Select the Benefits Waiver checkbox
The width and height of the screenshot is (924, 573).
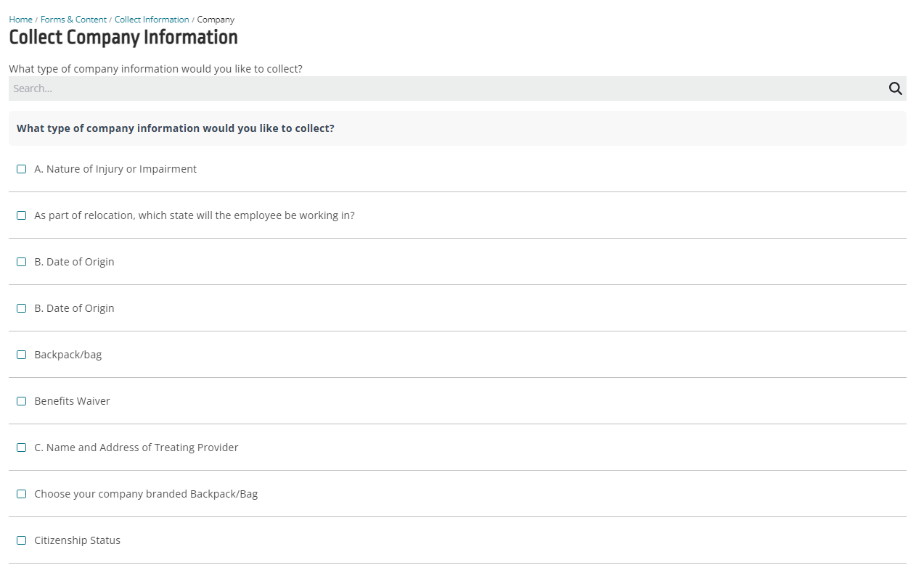point(21,401)
